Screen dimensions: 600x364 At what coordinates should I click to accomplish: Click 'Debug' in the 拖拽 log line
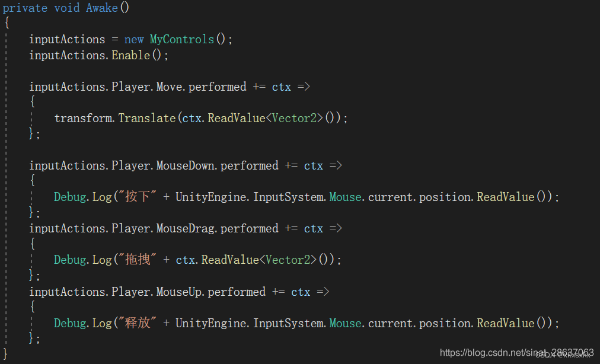70,260
